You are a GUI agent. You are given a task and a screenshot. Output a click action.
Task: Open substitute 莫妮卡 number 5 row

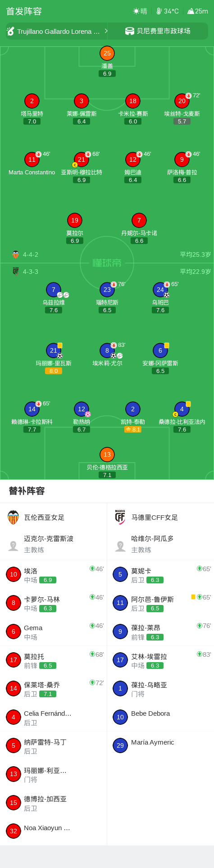(160, 574)
